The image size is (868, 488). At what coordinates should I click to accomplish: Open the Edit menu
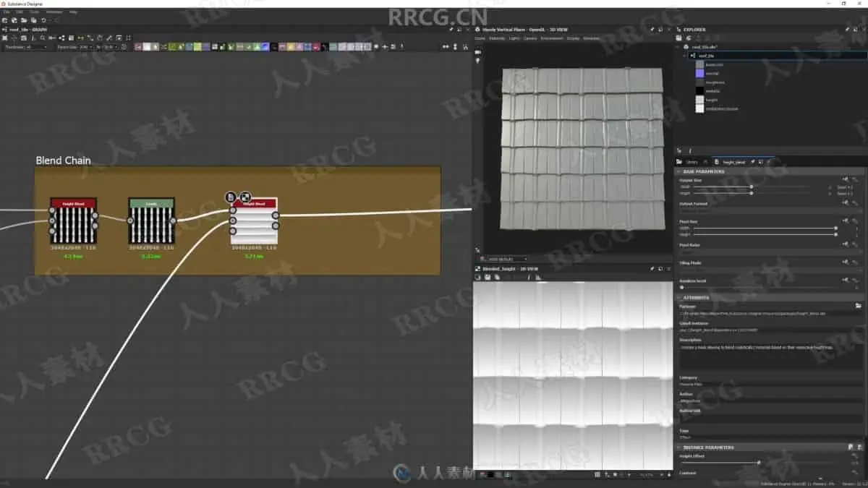click(x=20, y=12)
